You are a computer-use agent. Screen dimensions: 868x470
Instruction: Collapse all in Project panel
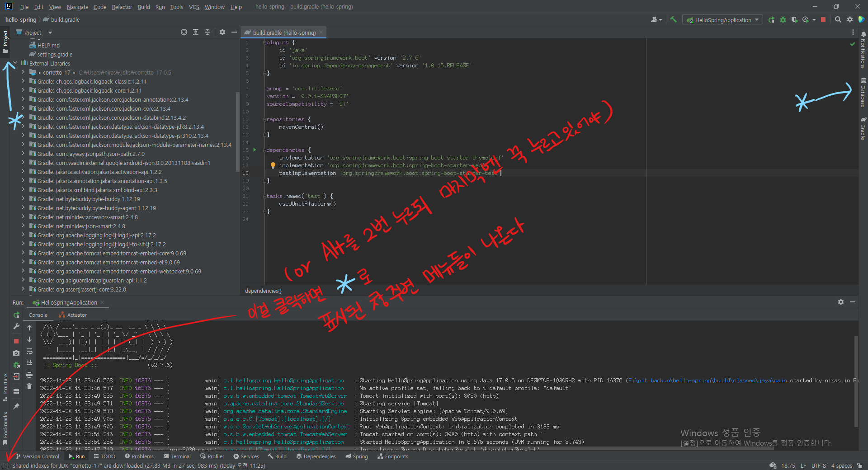coord(208,32)
